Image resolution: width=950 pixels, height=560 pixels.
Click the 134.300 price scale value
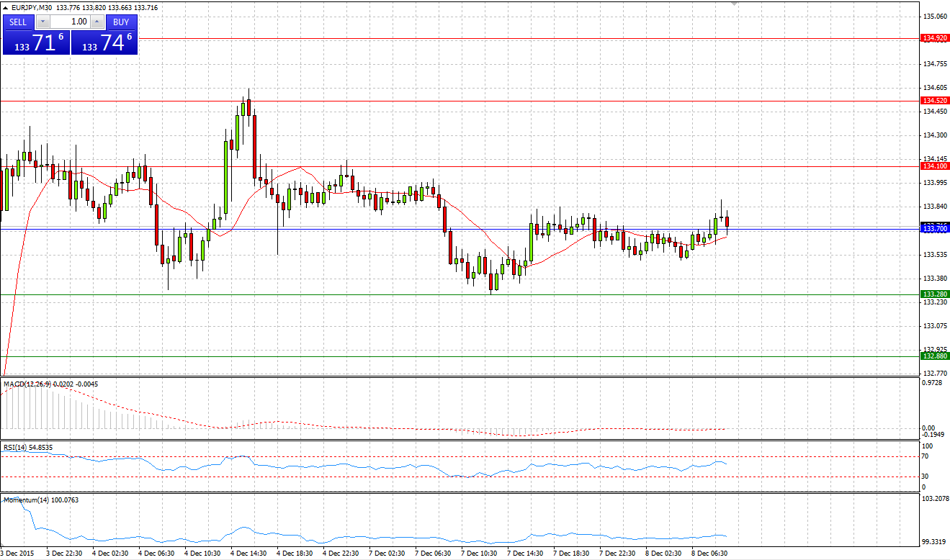935,135
